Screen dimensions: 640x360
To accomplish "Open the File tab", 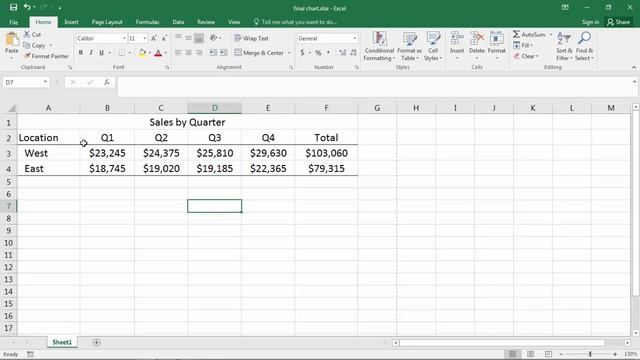I will tap(13, 22).
